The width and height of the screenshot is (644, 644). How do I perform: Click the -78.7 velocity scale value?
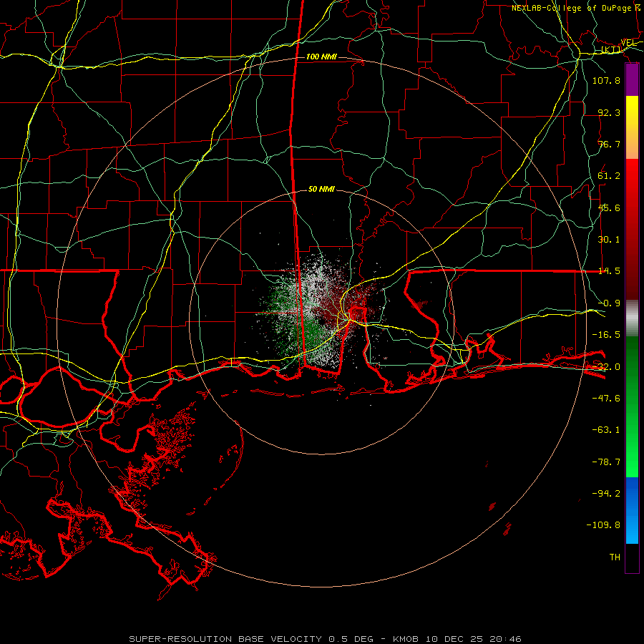click(x=606, y=462)
